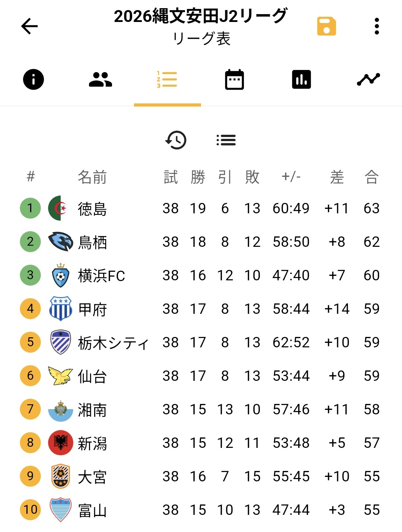This screenshot has height=532, width=402.
Task: Open the line graph trend tab
Action: [x=368, y=79]
